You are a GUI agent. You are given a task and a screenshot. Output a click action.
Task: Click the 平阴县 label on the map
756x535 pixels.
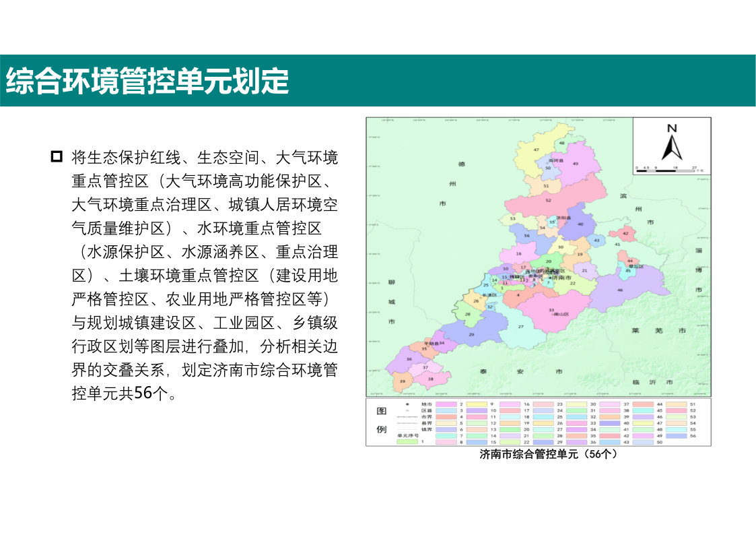(432, 344)
